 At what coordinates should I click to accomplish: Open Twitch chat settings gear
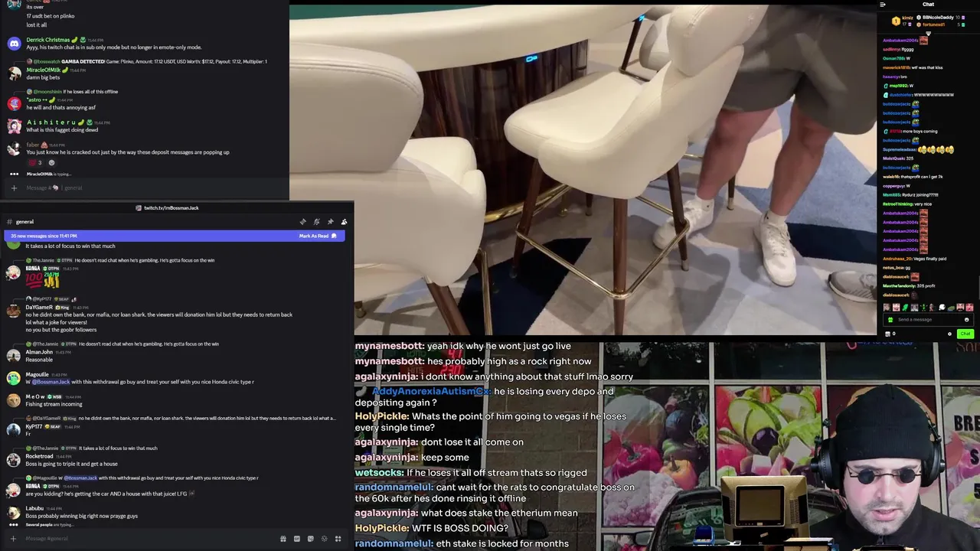click(x=950, y=334)
